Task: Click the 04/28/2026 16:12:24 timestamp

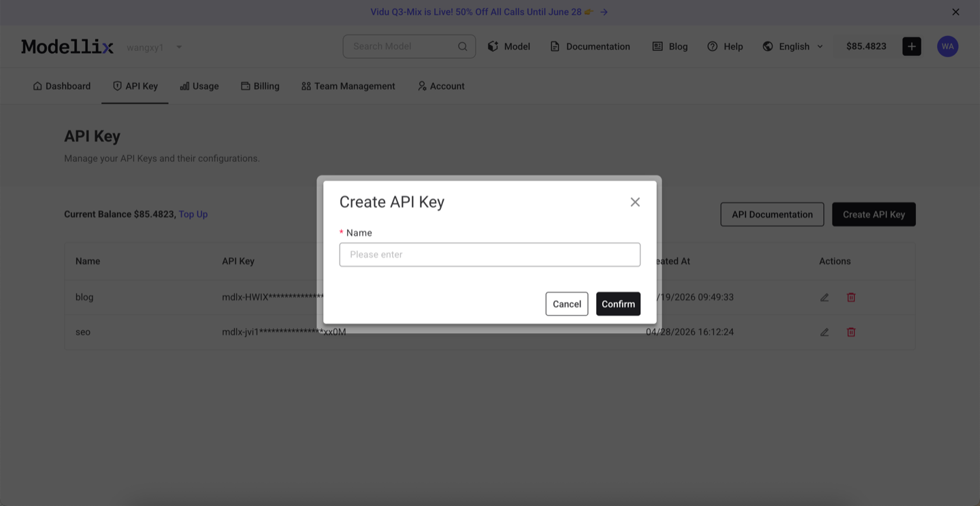Action: (x=689, y=332)
